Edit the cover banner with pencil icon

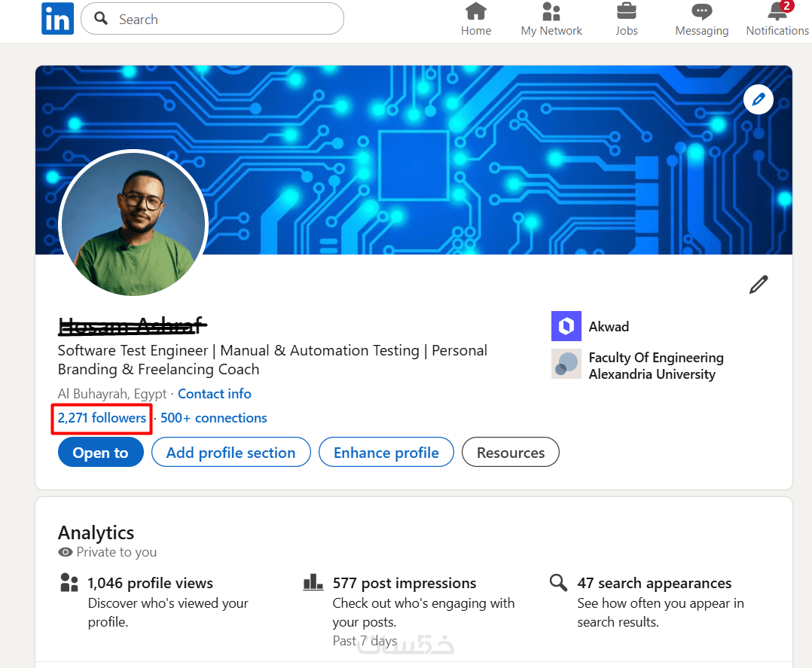[758, 99]
